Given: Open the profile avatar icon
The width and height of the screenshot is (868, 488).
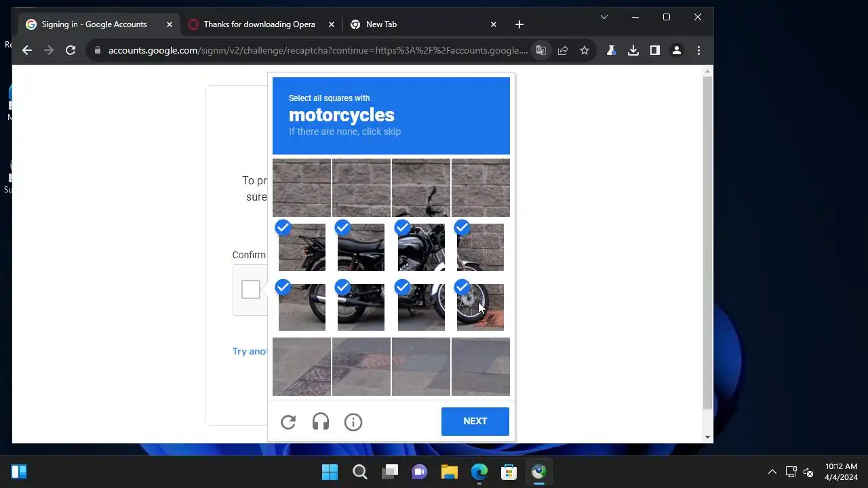Looking at the screenshot, I should [677, 50].
